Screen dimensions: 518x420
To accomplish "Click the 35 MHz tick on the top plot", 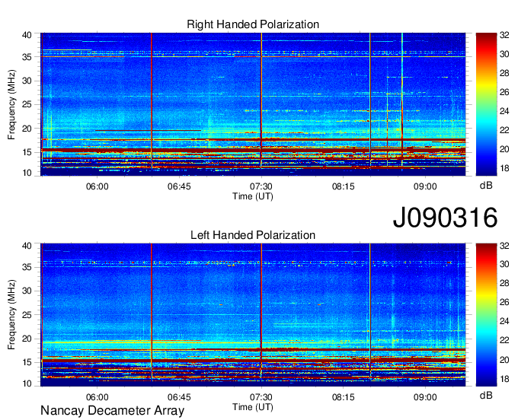I will (27, 57).
